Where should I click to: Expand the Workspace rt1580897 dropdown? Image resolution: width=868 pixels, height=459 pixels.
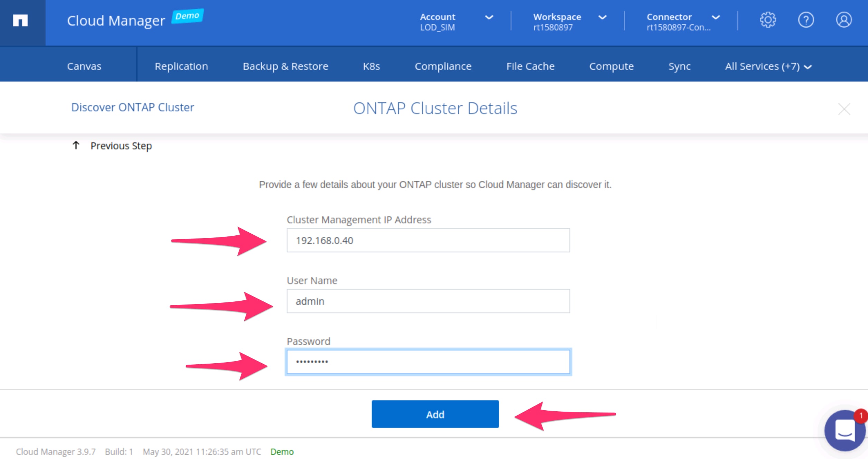(602, 18)
